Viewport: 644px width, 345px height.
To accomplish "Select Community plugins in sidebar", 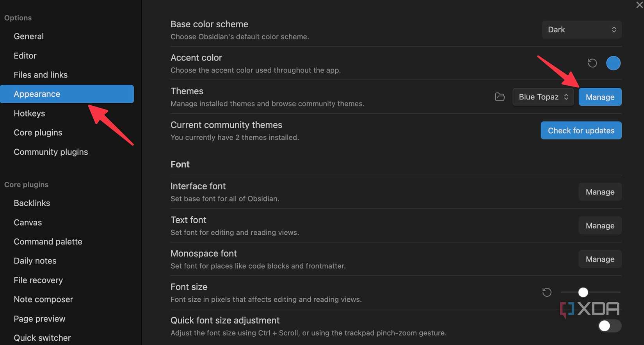I will pyautogui.click(x=51, y=152).
